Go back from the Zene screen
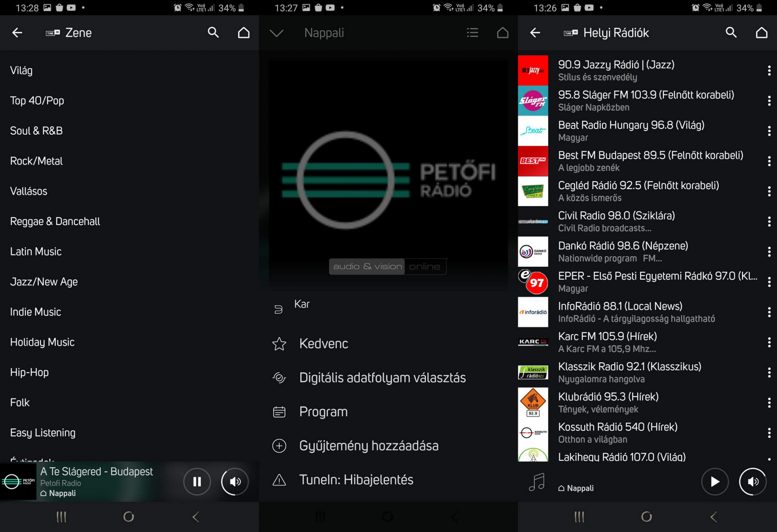777x532 pixels. [x=17, y=33]
